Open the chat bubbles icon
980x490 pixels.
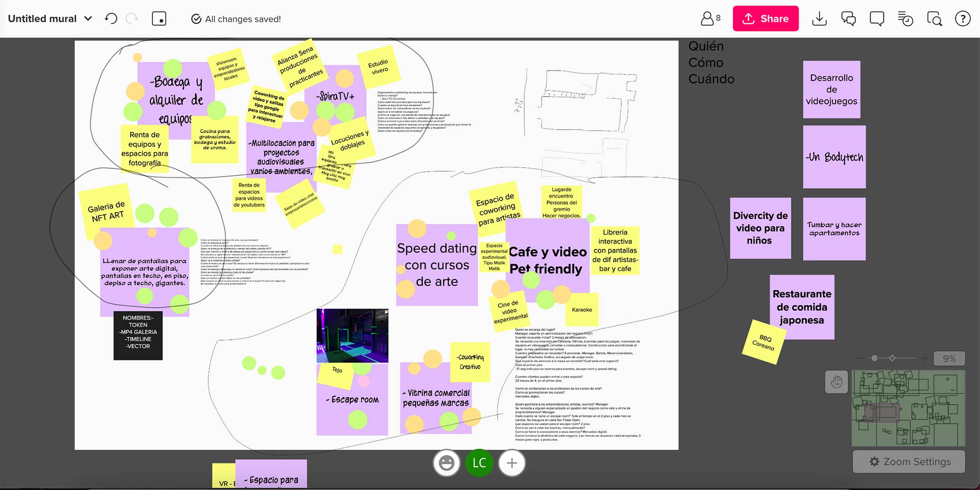(x=848, y=19)
